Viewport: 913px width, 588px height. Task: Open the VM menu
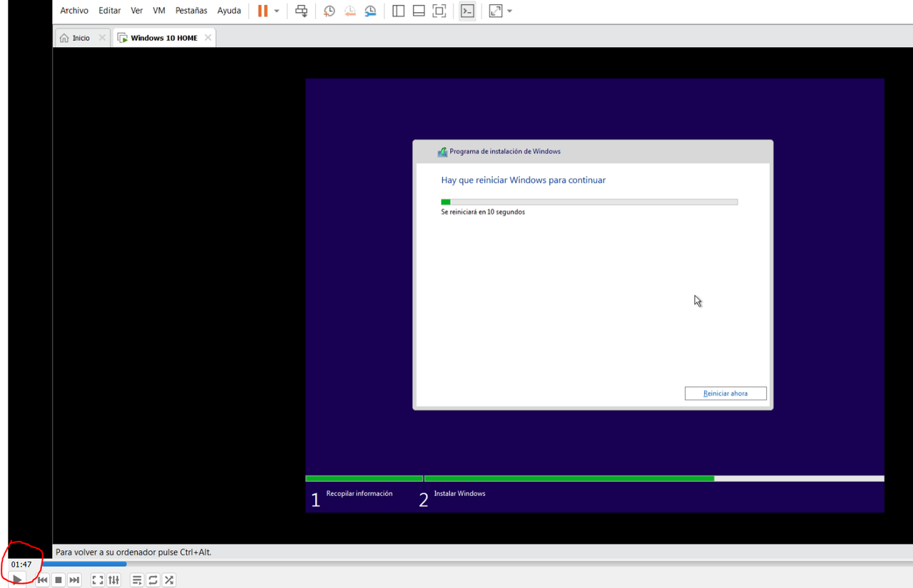pos(159,11)
